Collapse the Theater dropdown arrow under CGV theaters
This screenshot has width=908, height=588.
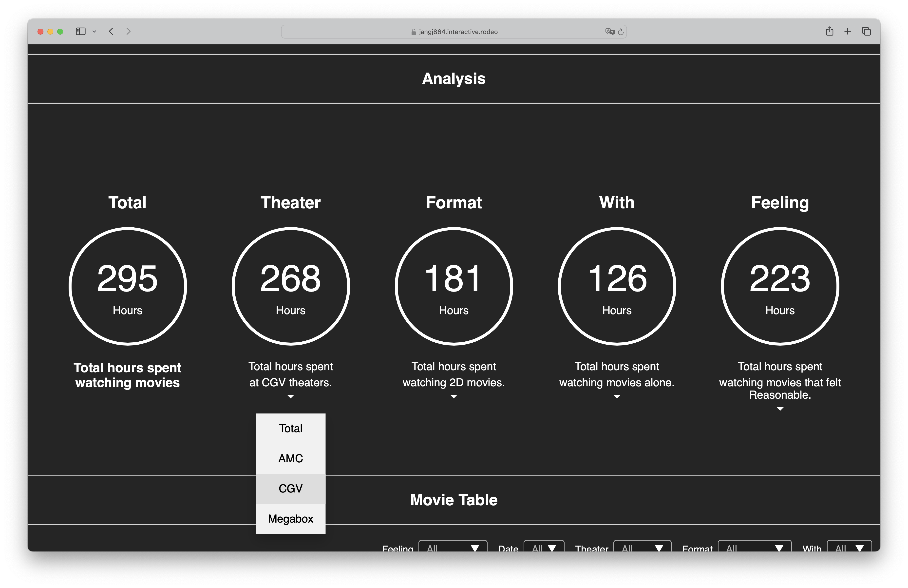click(290, 396)
